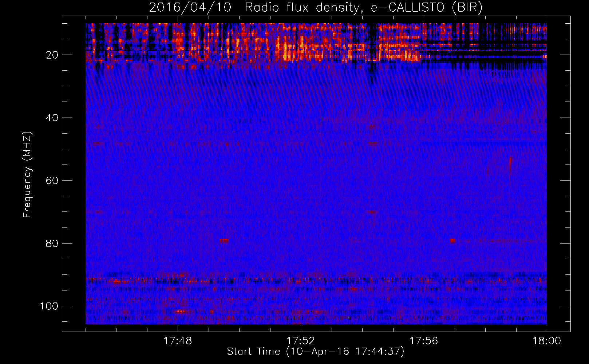
Task: Click the 80 frequency tick label
Action: tap(52, 243)
